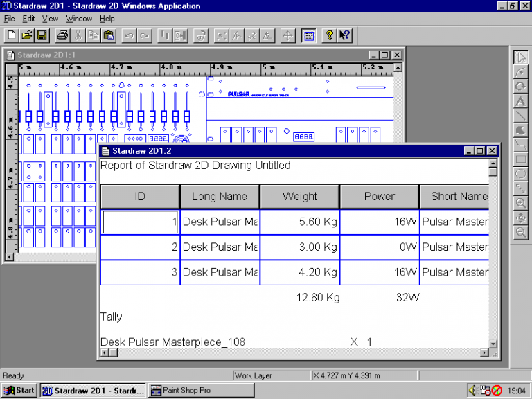Activate the Zoom Out magnifier tool

(520, 233)
